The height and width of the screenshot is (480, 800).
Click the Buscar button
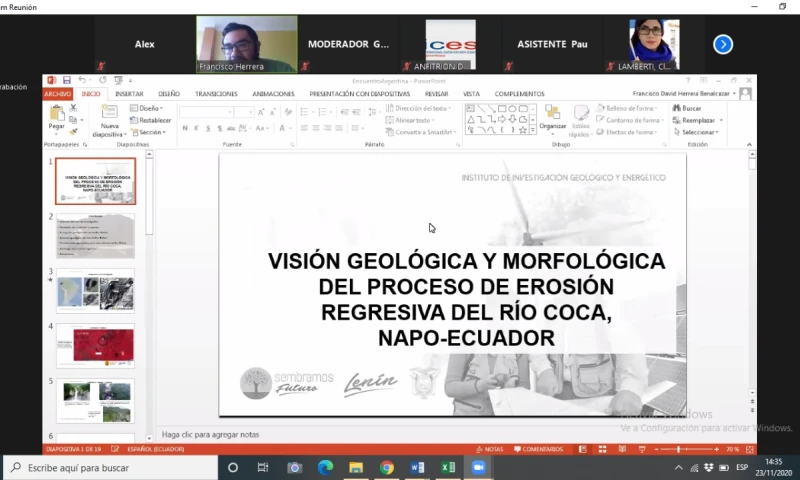point(687,108)
